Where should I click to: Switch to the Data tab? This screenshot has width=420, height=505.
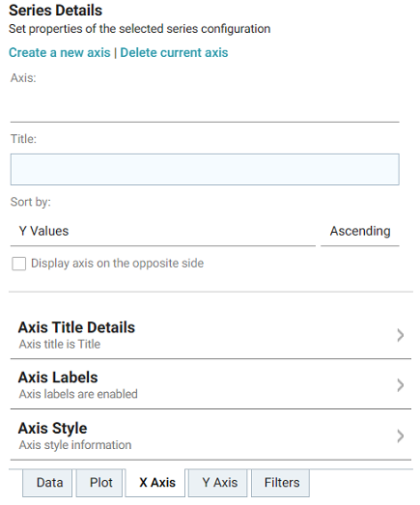(x=47, y=483)
